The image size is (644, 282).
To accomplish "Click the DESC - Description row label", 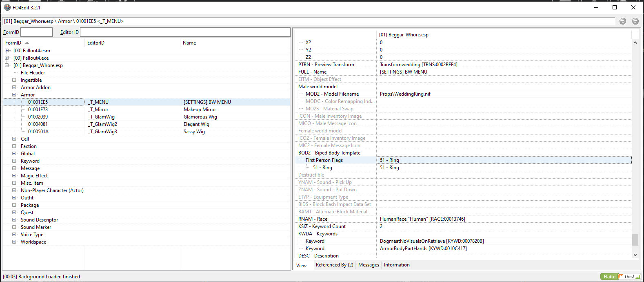I will point(318,256).
